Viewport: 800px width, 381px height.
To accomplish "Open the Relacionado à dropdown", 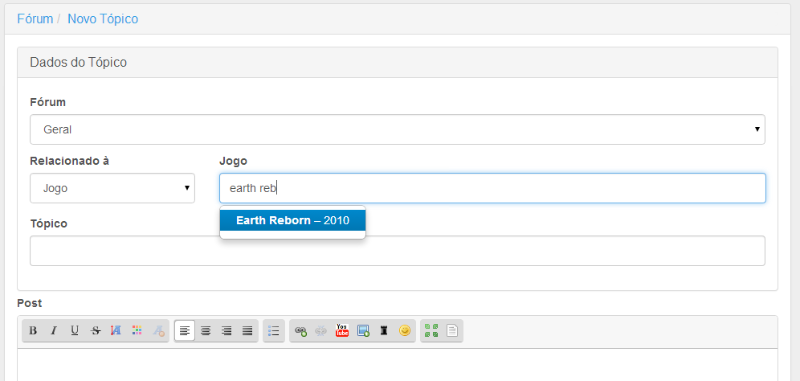I will pos(112,188).
